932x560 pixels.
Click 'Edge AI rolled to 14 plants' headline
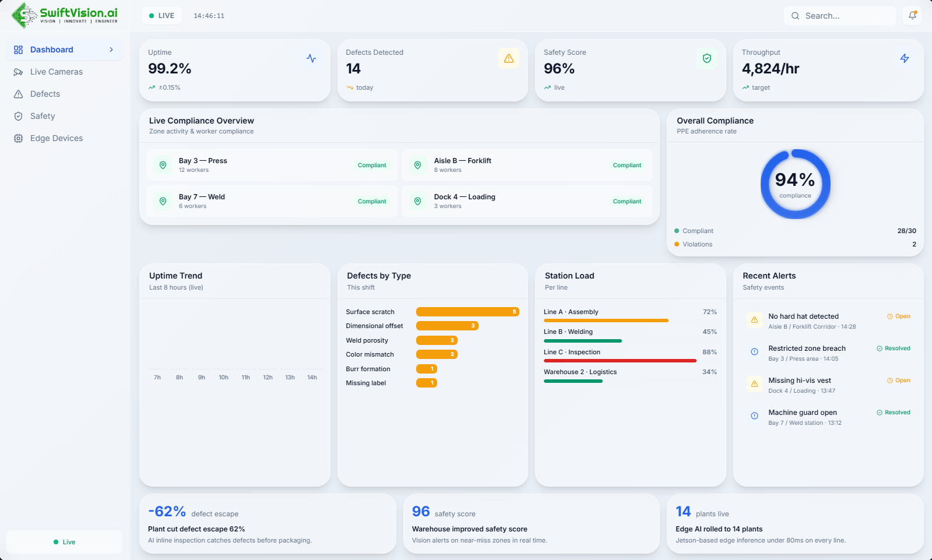coord(719,529)
